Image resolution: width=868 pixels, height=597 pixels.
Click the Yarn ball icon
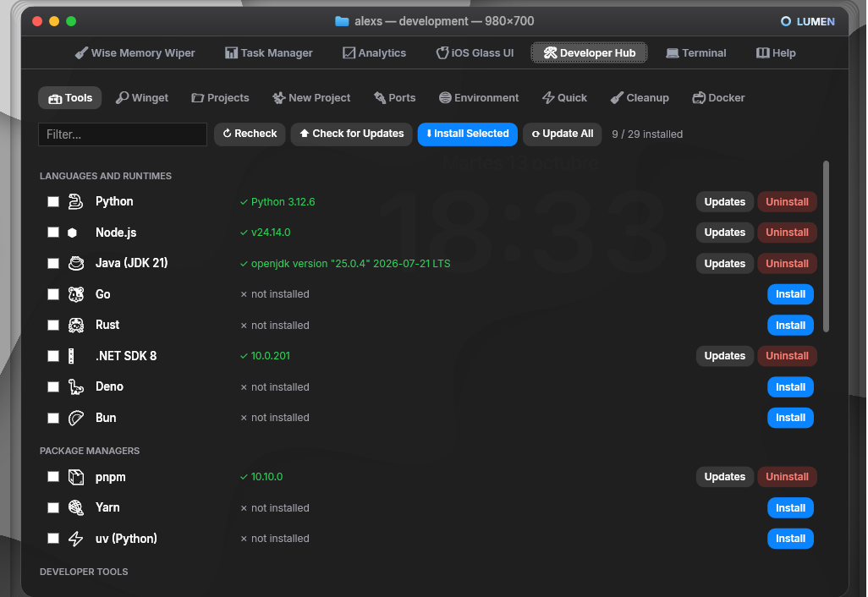[76, 508]
